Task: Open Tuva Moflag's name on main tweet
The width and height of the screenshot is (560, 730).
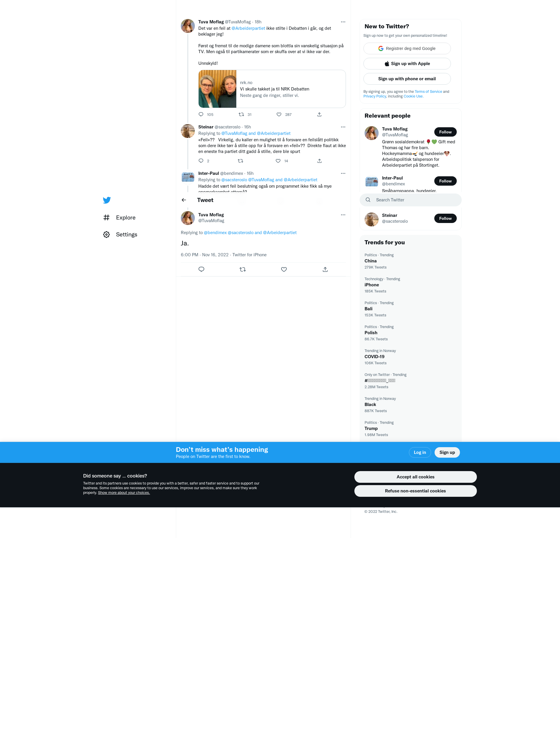Action: (211, 215)
